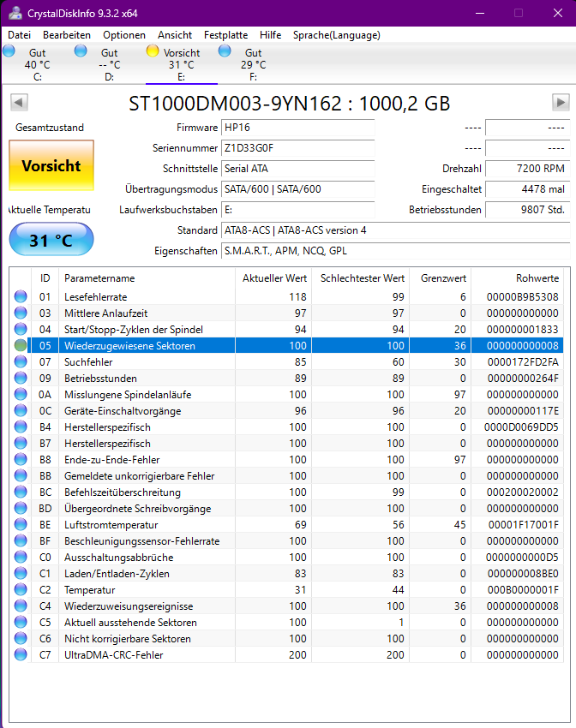Click status icon of row B4 Herstellerspezifisch

[21, 427]
